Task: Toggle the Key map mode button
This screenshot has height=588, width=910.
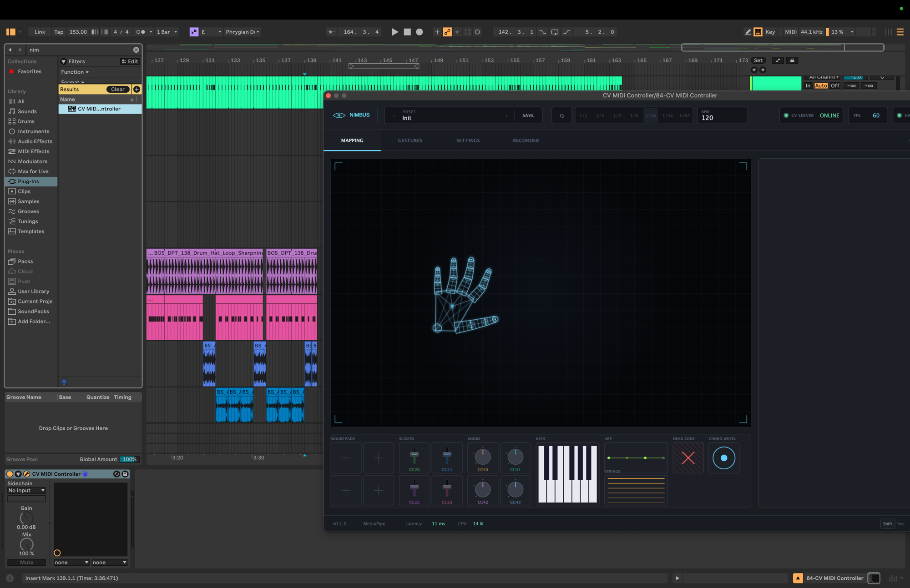Action: click(770, 32)
